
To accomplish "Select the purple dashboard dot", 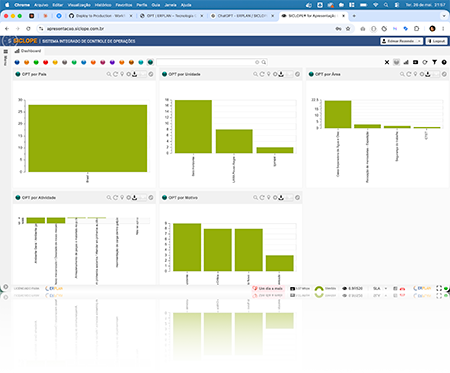I will point(112,62).
